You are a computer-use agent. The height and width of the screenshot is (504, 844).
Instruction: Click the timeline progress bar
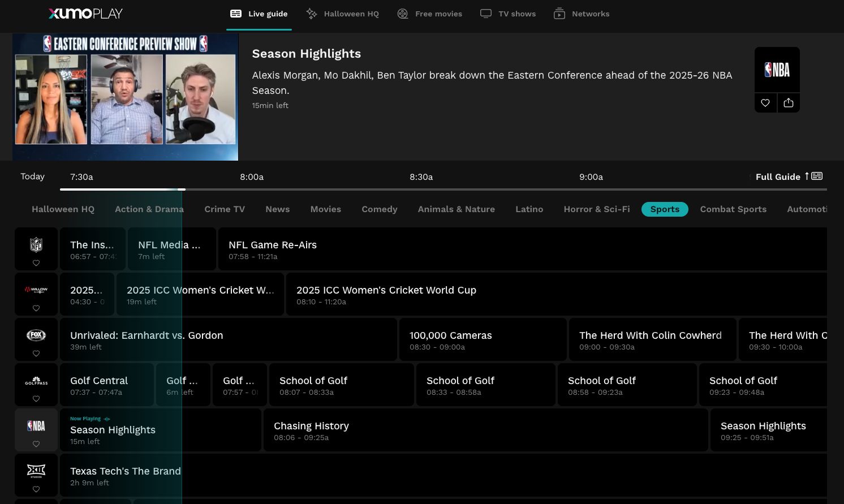click(x=443, y=189)
